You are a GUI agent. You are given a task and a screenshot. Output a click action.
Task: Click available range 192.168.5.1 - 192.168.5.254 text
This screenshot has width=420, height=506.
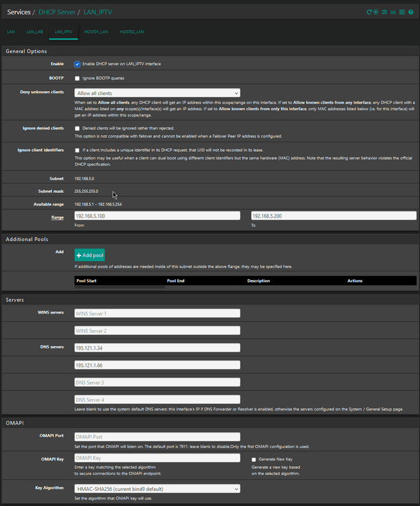pyautogui.click(x=98, y=204)
